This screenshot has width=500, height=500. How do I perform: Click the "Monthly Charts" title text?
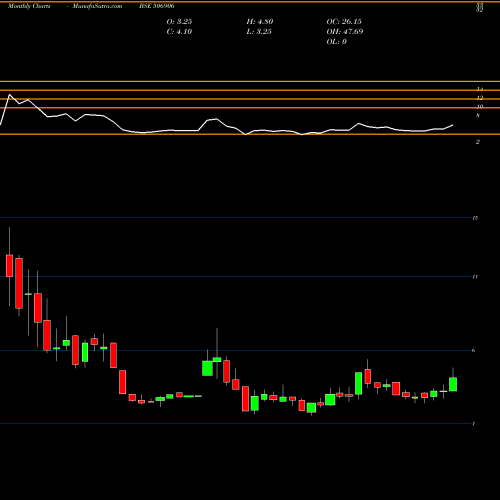point(29,6)
